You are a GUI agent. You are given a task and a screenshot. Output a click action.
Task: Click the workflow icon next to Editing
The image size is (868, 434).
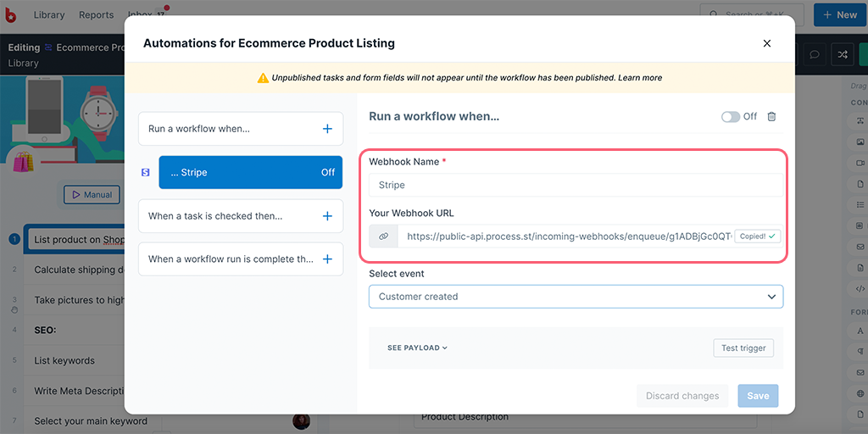click(48, 47)
